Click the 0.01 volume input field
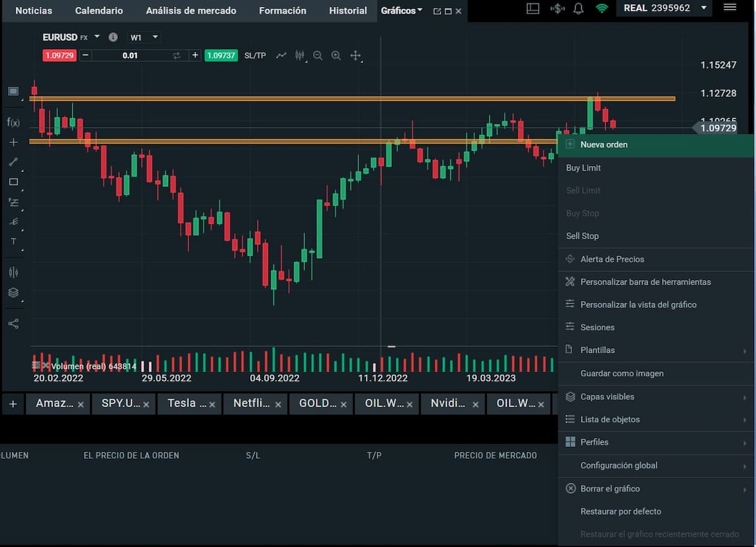 130,55
